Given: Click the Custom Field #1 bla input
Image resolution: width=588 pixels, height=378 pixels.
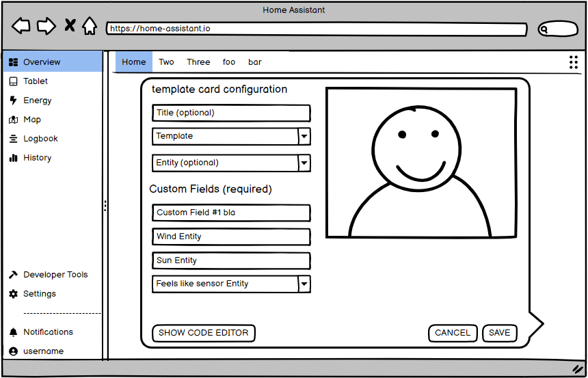Looking at the screenshot, I should click(231, 213).
